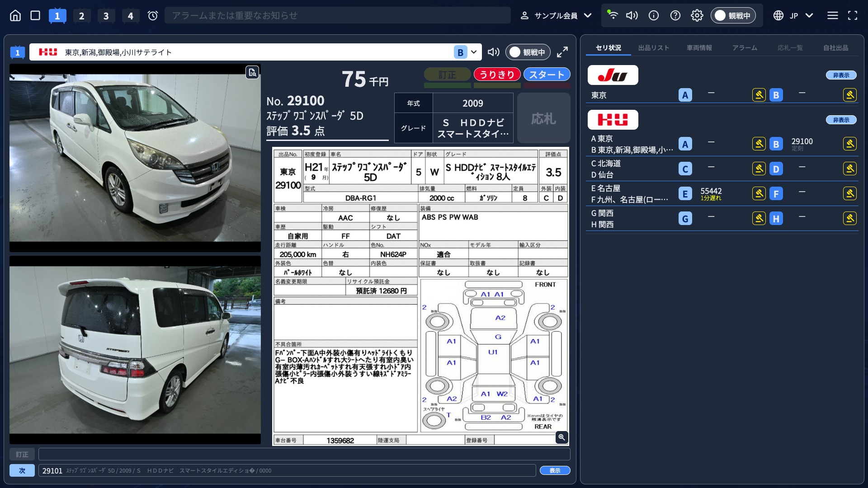
Task: Zoom the auction sheet with magnifier icon
Action: (561, 437)
